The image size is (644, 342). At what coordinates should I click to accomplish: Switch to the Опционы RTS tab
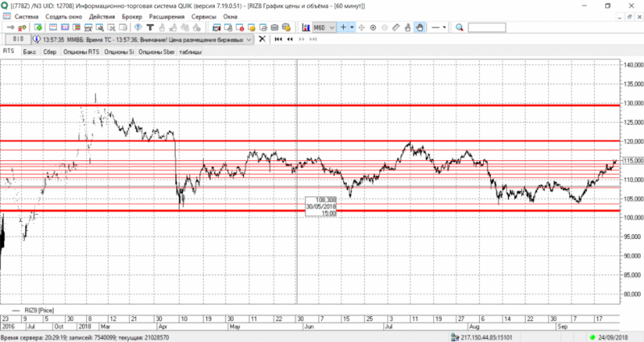point(81,52)
